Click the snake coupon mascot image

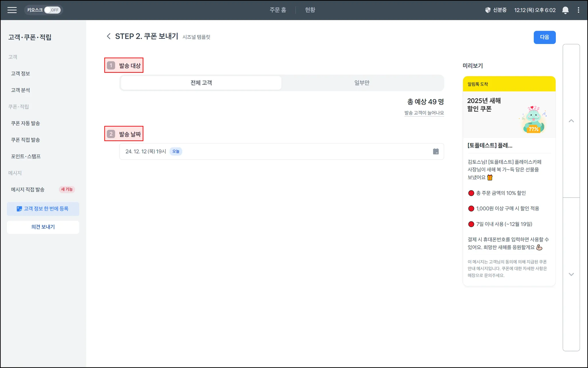click(x=533, y=119)
